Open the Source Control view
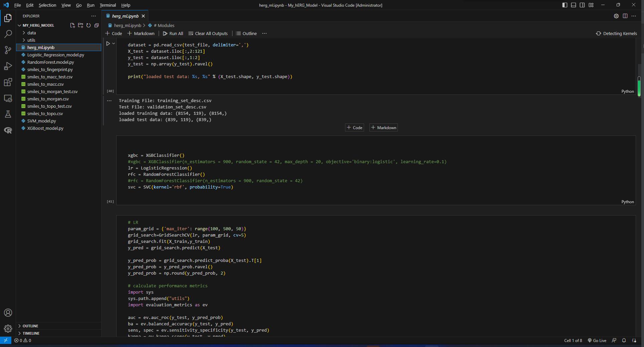Screen dimensions: 644x347 tap(8, 50)
